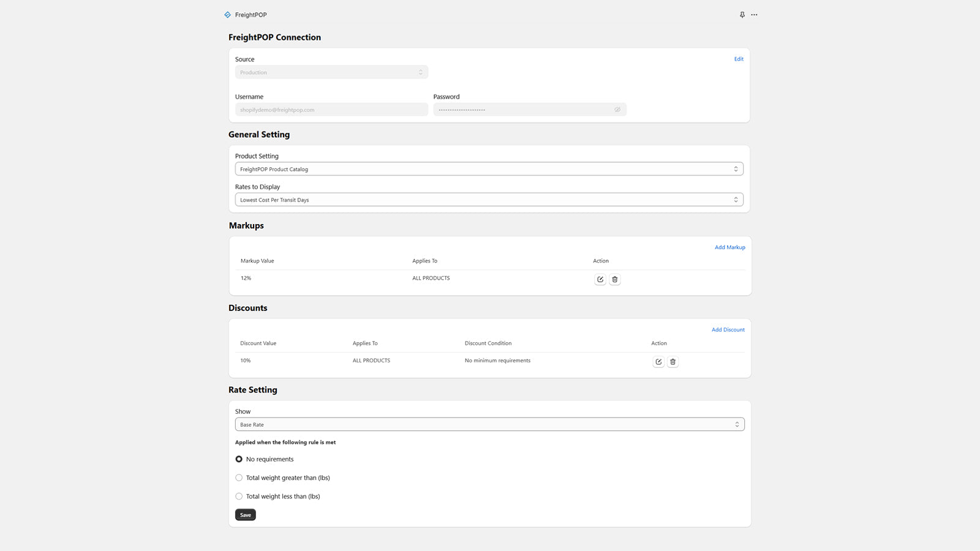
Task: Click the Markup Value column header
Action: click(x=257, y=261)
